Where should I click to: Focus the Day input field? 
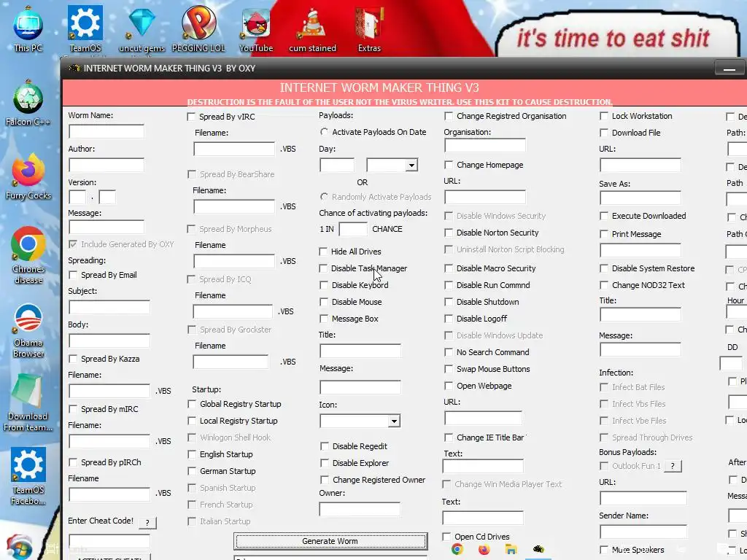pyautogui.click(x=337, y=166)
